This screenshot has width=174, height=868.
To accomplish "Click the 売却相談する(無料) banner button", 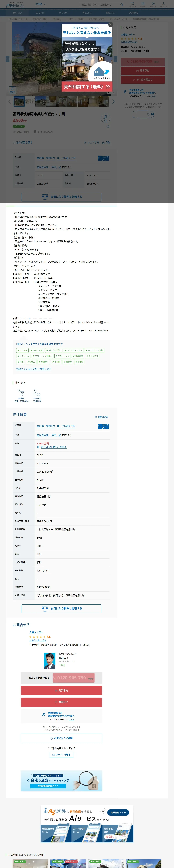I will [x=87, y=87].
